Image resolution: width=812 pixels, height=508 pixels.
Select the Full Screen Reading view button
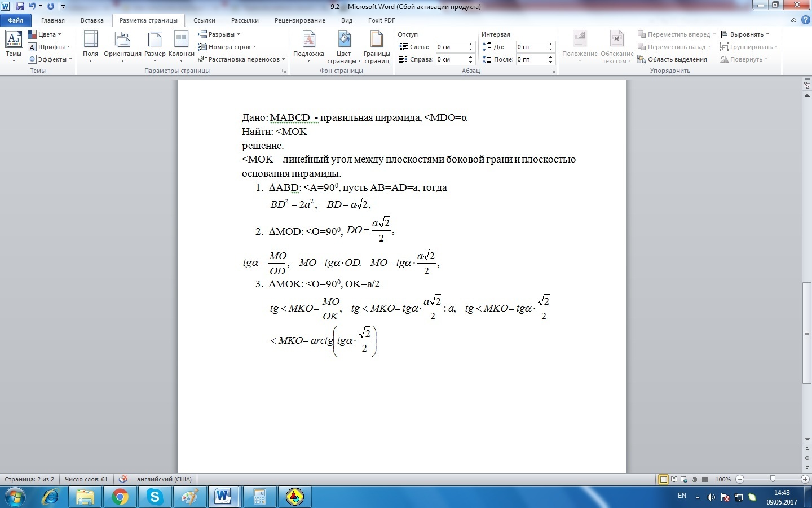(x=674, y=479)
